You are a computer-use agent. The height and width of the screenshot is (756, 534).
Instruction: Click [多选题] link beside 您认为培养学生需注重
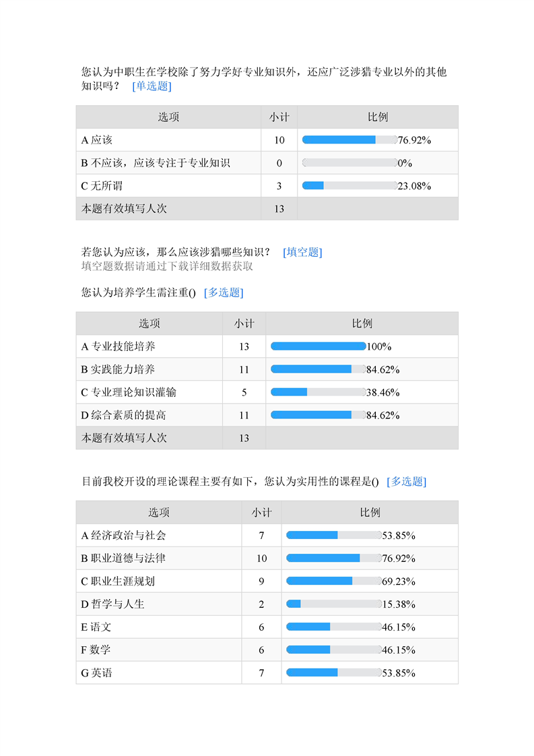224,292
